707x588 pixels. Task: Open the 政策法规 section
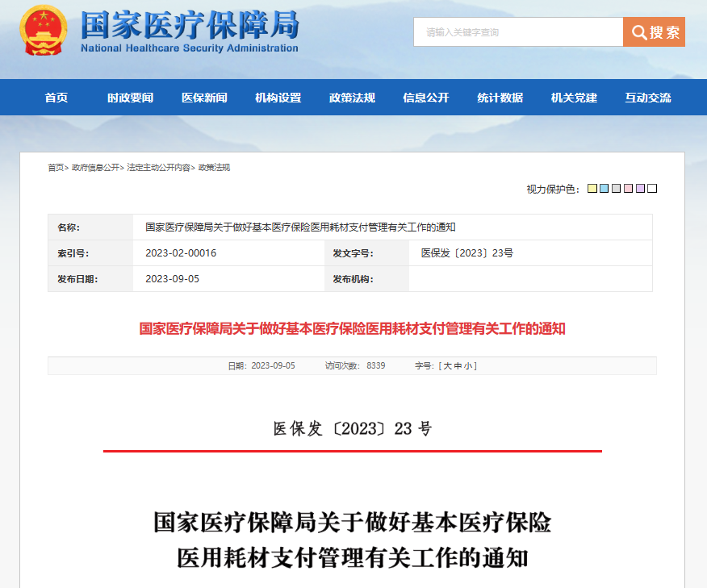tap(352, 97)
